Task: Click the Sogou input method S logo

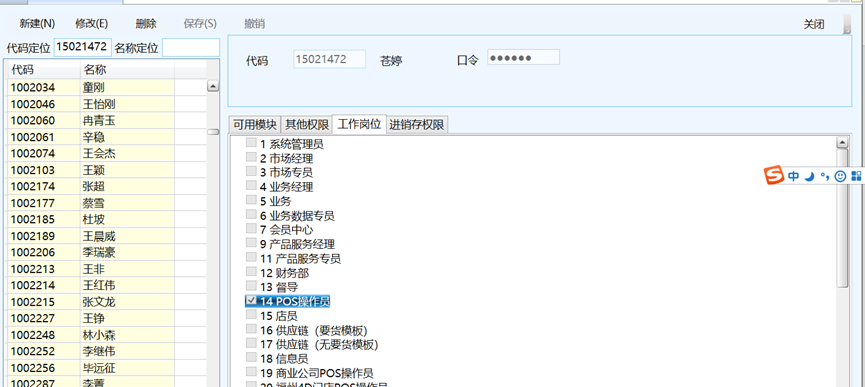Action: click(775, 176)
